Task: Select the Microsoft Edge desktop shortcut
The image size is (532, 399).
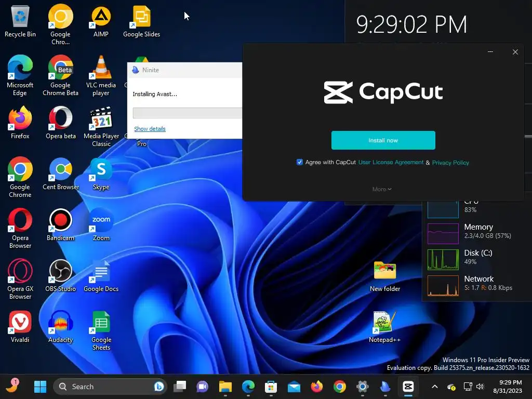Action: (x=20, y=76)
